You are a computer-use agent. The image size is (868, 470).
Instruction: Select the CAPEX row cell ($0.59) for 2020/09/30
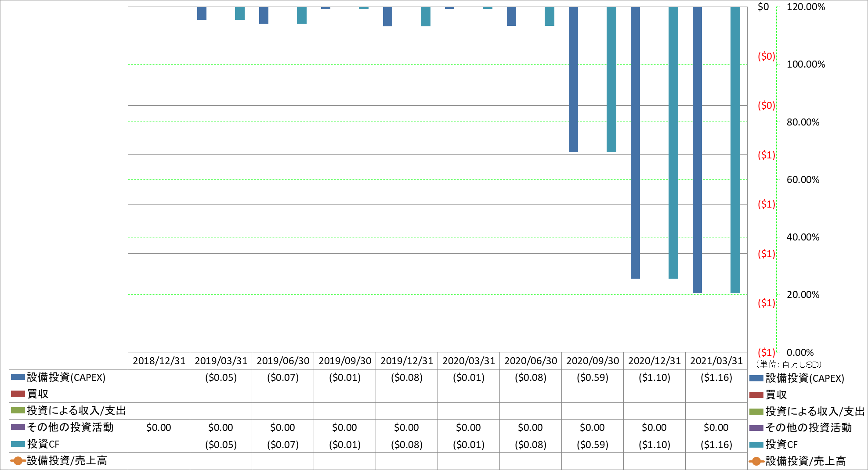click(x=593, y=377)
